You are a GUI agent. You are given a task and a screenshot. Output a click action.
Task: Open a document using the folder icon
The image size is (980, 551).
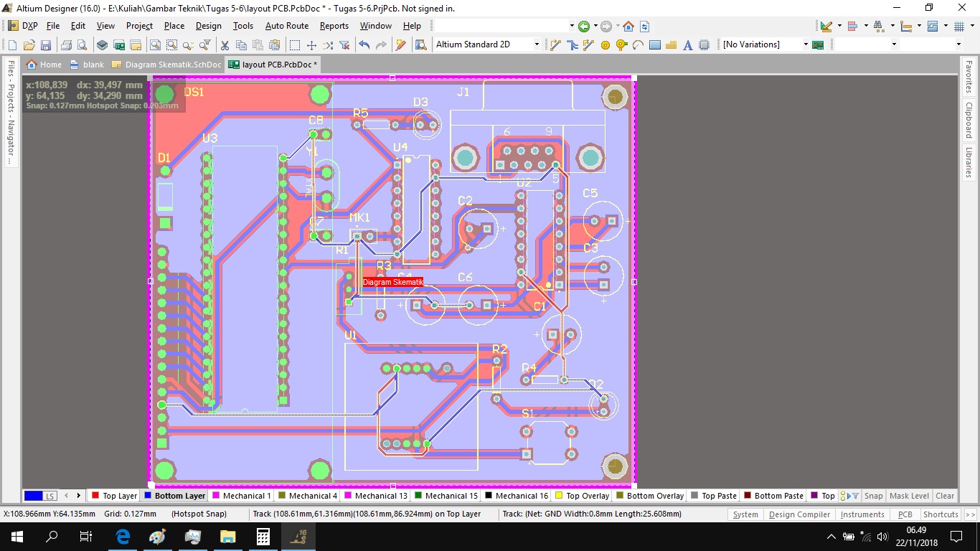[29, 44]
